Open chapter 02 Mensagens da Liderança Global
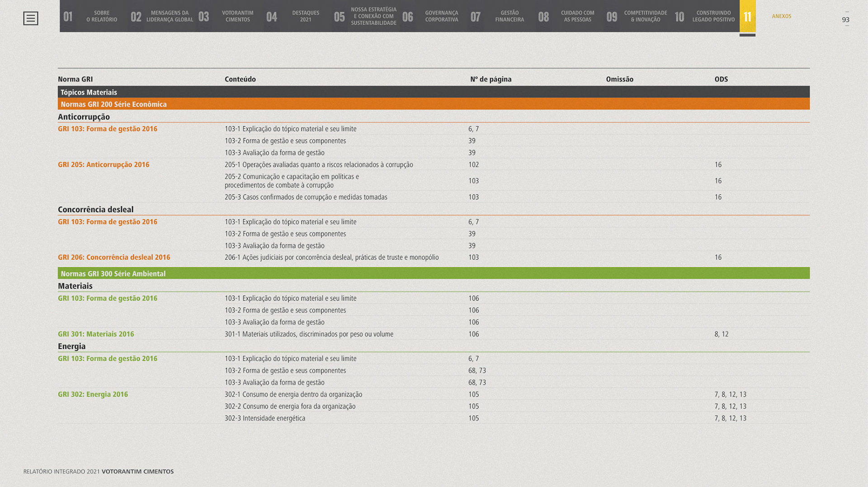Image resolution: width=868 pixels, height=487 pixels. pos(161,16)
